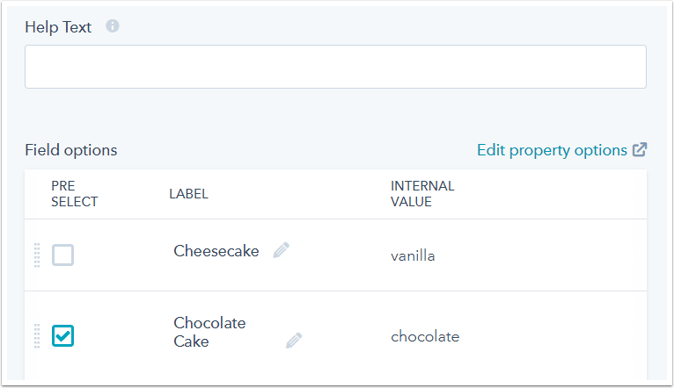
Task: Click the pencil icon beside Chocolate Cake
Action: tap(294, 340)
